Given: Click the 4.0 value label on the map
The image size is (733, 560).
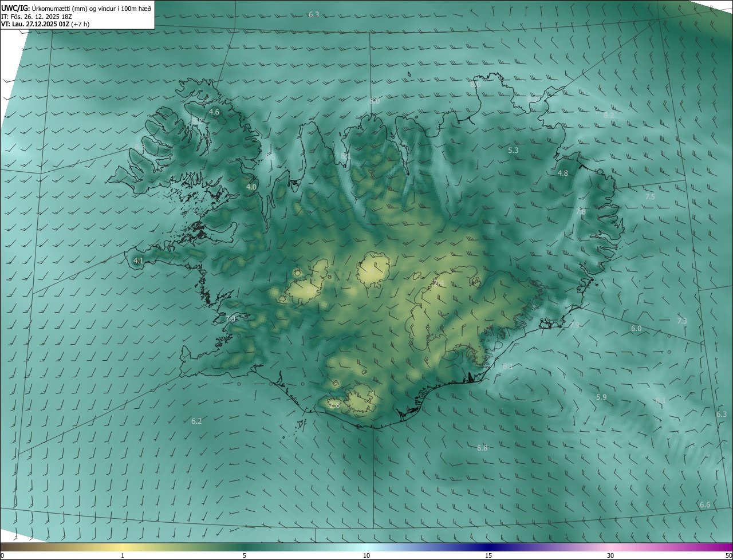Looking at the screenshot, I should click(x=251, y=187).
